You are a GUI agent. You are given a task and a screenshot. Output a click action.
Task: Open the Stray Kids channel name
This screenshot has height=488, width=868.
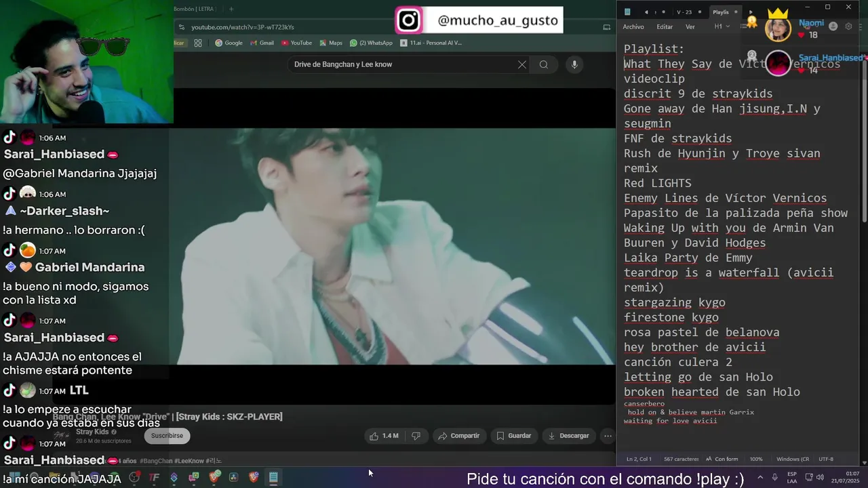point(93,432)
